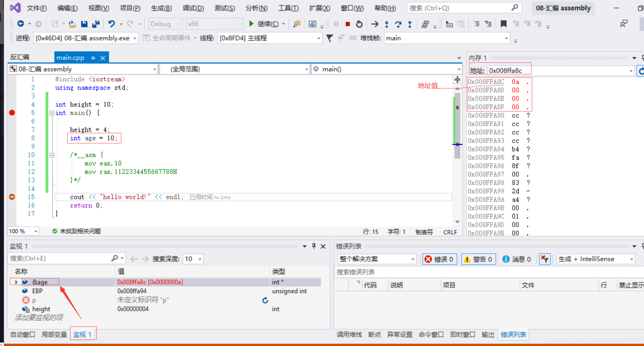Close the Watch 1 panel

pyautogui.click(x=323, y=246)
